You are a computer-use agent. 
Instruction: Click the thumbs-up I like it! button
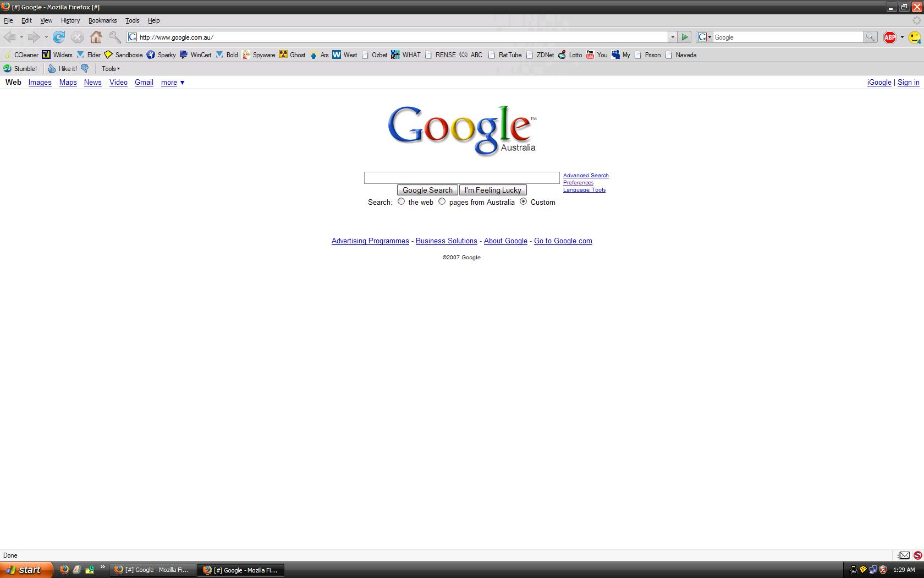point(62,69)
